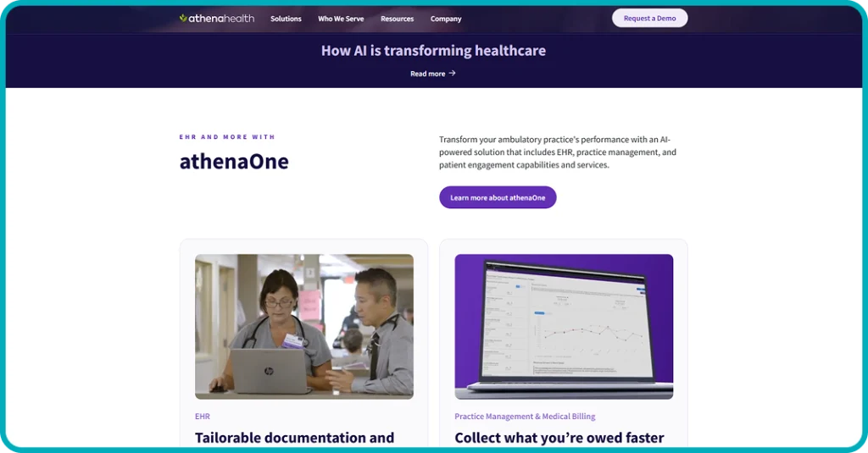
Task: Open the Tailorable documentation card heading
Action: pyautogui.click(x=294, y=438)
